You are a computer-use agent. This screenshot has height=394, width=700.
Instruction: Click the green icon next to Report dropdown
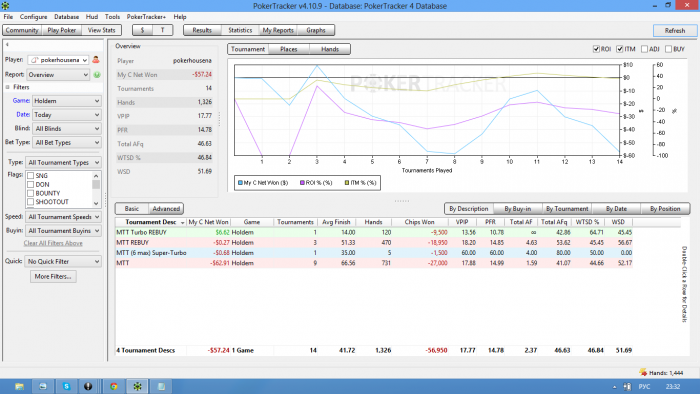[x=97, y=75]
